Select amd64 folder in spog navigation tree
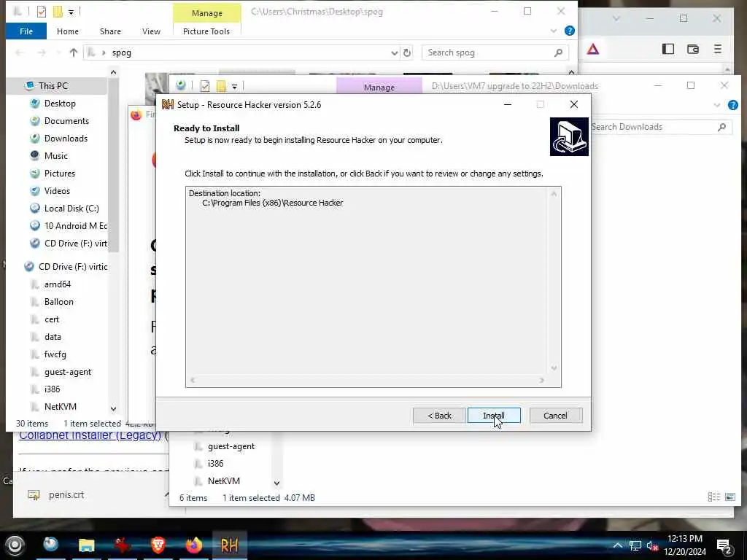Image resolution: width=747 pixels, height=560 pixels. (57, 284)
